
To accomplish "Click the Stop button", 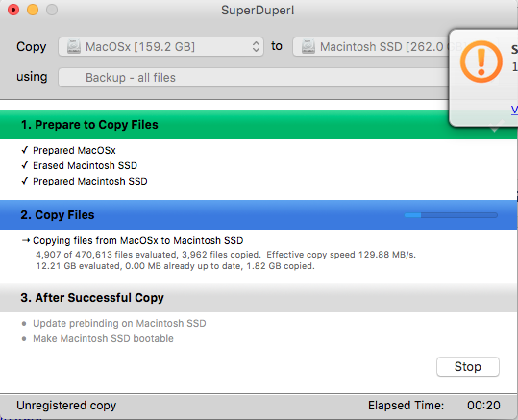I will click(x=467, y=366).
